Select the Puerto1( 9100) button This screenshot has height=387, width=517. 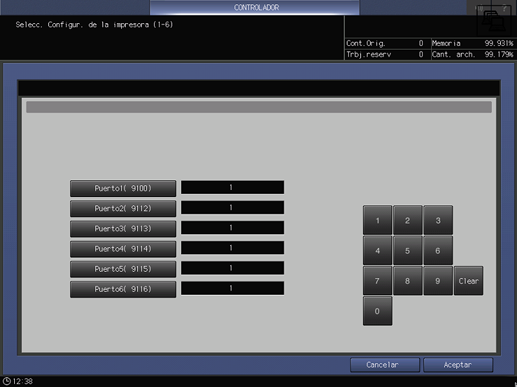coord(123,188)
